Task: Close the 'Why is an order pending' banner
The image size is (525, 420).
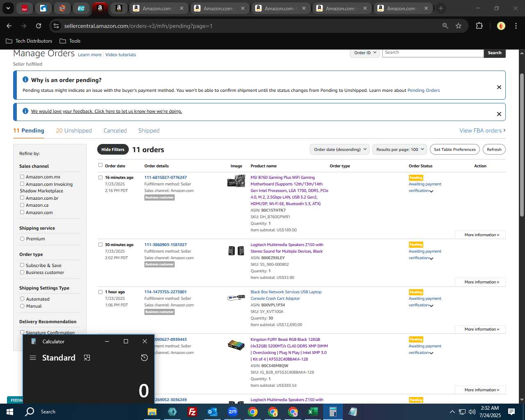Action: tap(499, 87)
